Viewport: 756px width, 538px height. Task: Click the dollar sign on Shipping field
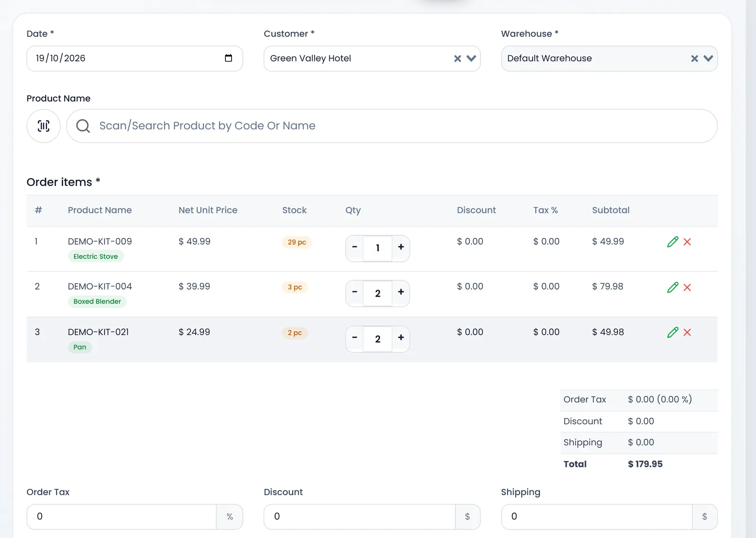704,517
